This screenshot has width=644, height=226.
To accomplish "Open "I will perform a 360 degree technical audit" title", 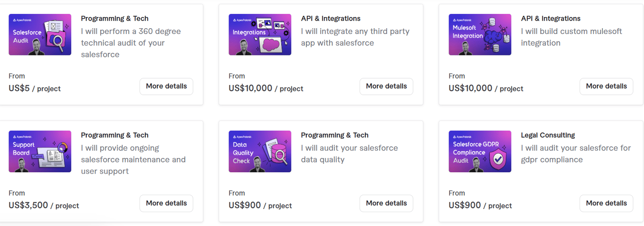I will pos(131,43).
